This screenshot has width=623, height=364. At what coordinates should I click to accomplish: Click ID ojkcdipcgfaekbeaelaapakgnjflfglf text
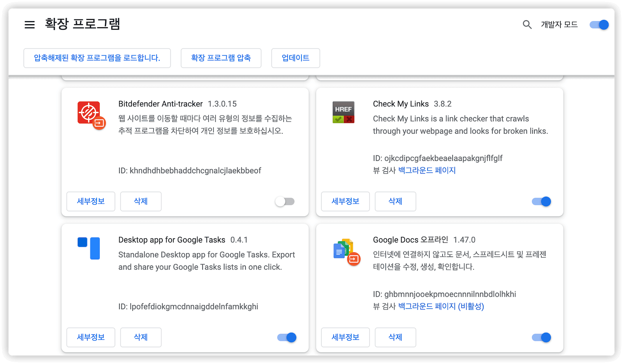click(438, 158)
